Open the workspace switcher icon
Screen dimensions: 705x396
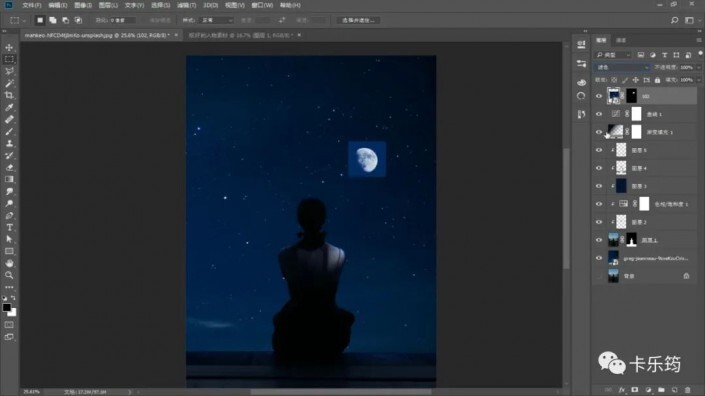[x=689, y=20]
